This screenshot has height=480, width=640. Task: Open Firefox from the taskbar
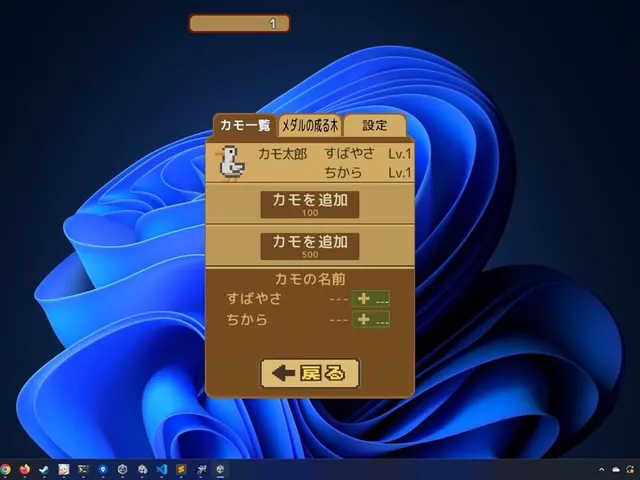point(24,470)
